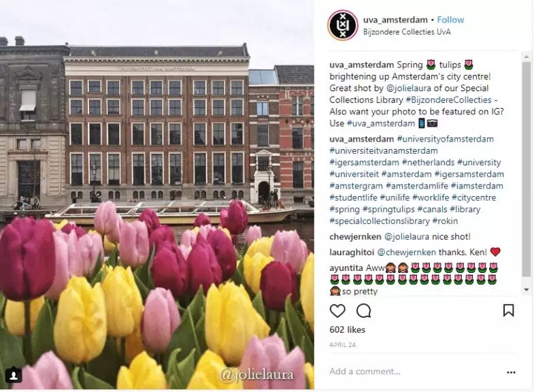
Task: Open the @jolielaura mention in caption
Action: pyautogui.click(x=408, y=88)
